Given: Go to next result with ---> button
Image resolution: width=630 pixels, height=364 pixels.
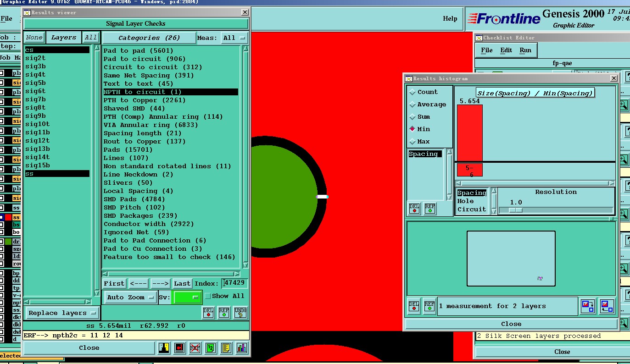Looking at the screenshot, I should tap(160, 284).
